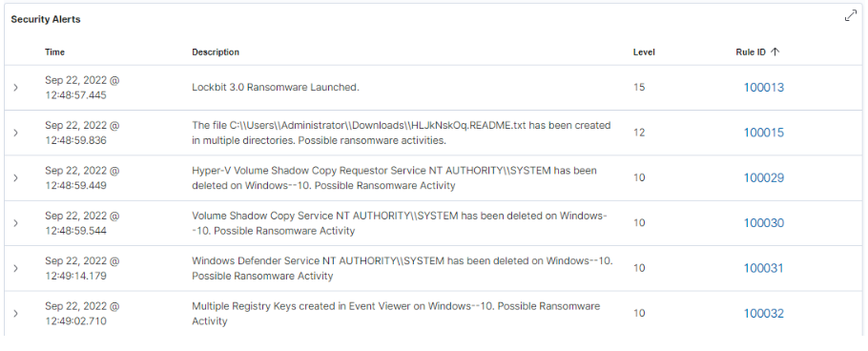Open rule ID 100030 link
Image resolution: width=868 pixels, height=351 pixels.
click(763, 223)
